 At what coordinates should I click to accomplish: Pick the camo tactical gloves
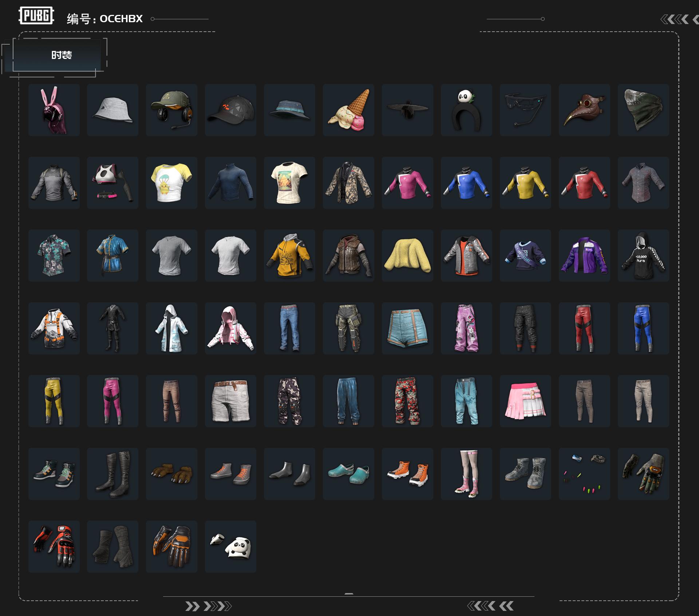pyautogui.click(x=644, y=474)
